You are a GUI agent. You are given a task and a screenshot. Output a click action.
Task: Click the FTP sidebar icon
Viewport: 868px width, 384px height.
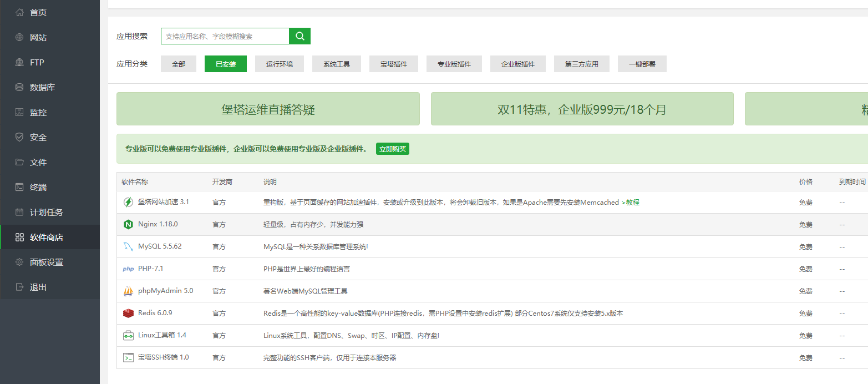click(x=19, y=62)
